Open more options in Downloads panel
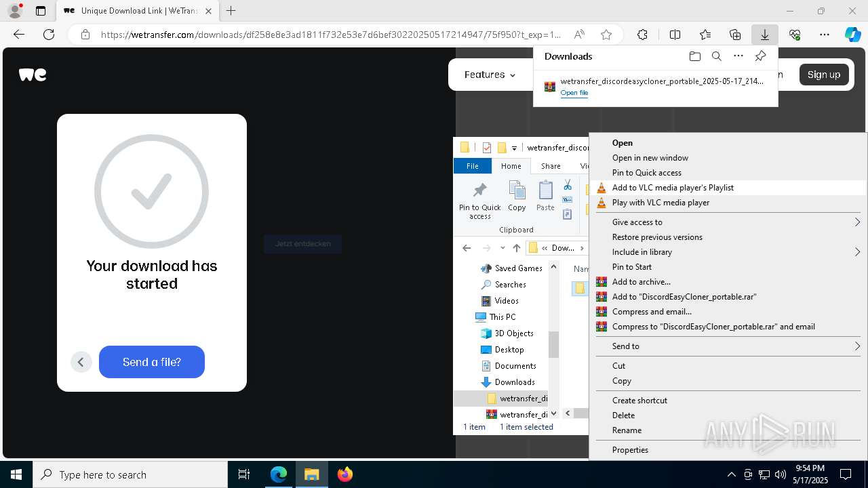The height and width of the screenshot is (488, 868). tap(738, 56)
